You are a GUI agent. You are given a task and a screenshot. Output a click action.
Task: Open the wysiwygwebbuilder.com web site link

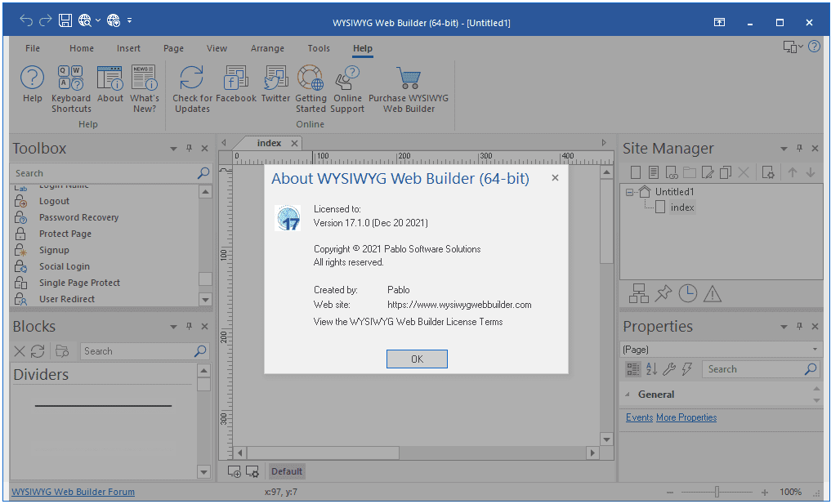click(459, 305)
